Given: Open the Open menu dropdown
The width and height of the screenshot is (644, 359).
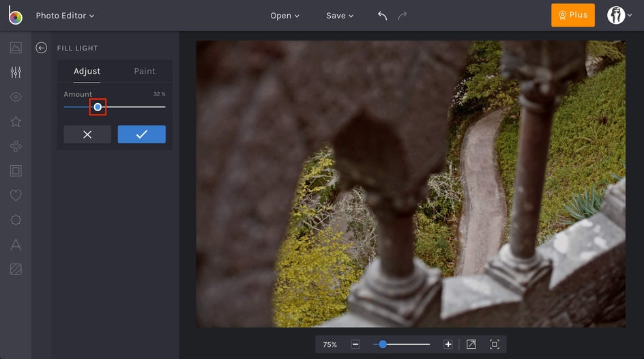Looking at the screenshot, I should 284,16.
